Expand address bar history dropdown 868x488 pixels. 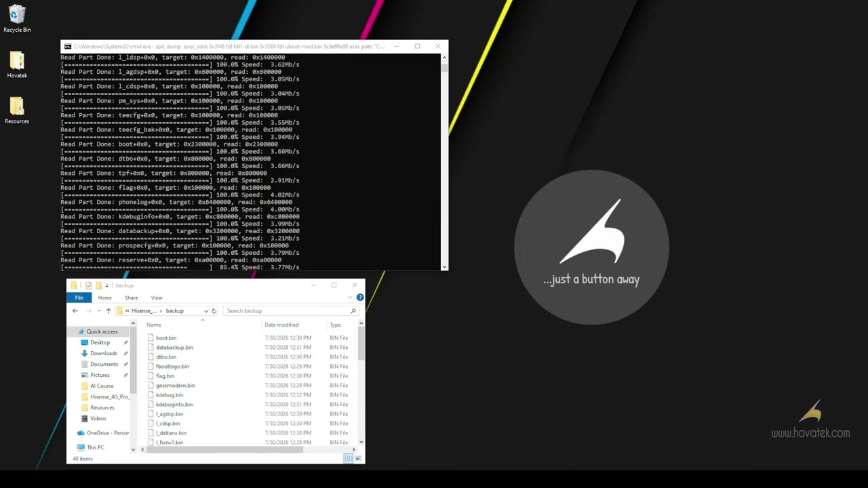point(206,311)
